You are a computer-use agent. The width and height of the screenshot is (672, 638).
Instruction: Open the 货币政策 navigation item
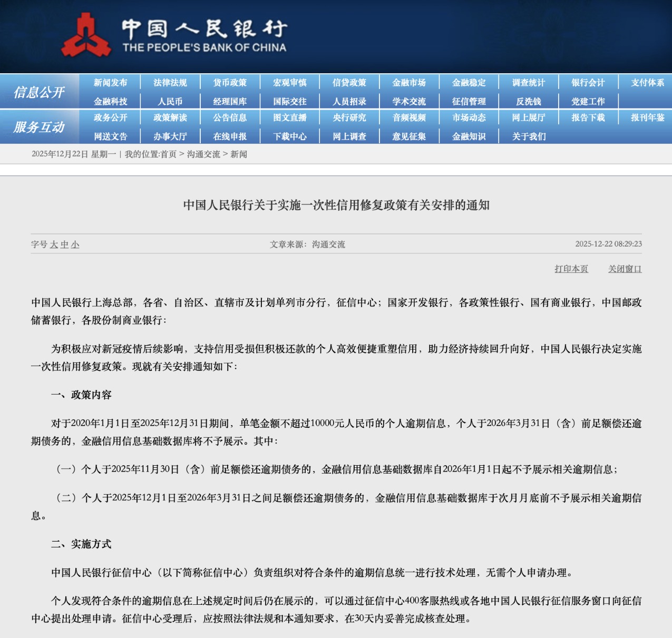coord(230,83)
